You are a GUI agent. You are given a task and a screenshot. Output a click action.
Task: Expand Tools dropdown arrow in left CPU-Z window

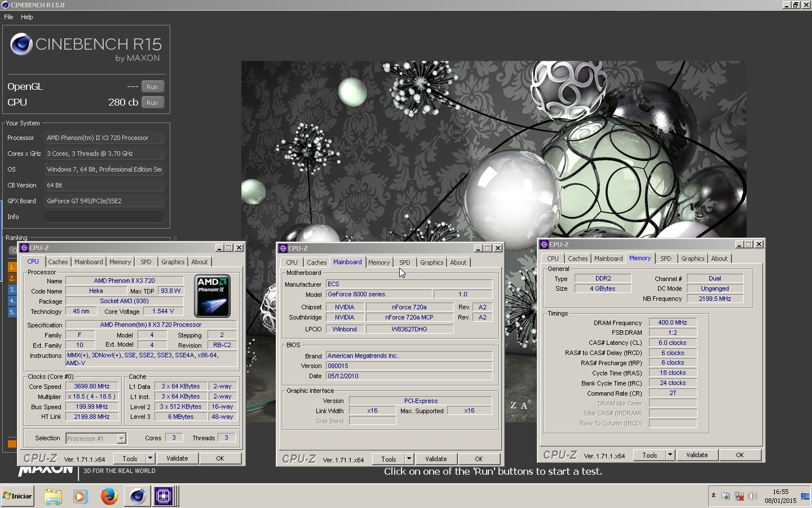150,458
